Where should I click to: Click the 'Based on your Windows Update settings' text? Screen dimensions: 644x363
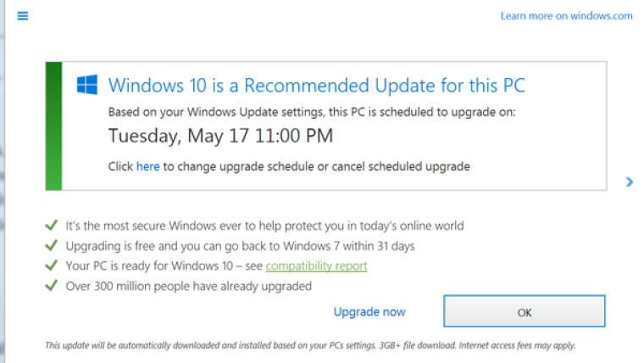point(311,111)
